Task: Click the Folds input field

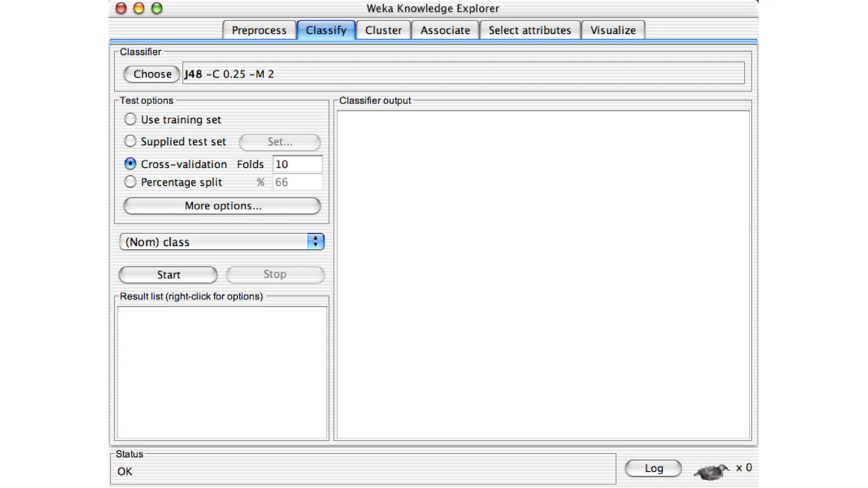Action: pyautogui.click(x=297, y=164)
